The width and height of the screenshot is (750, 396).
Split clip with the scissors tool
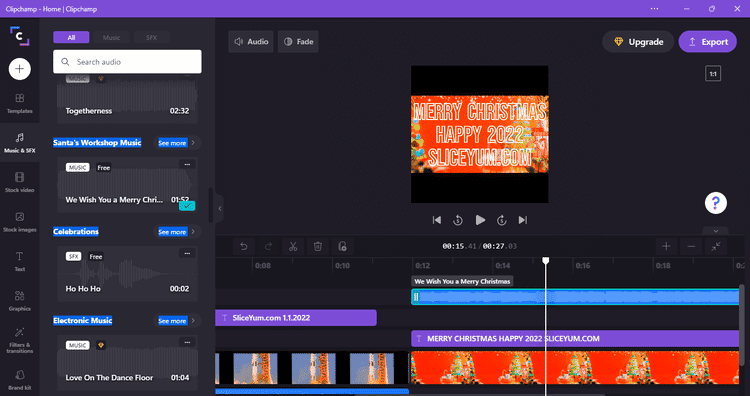[x=293, y=246]
